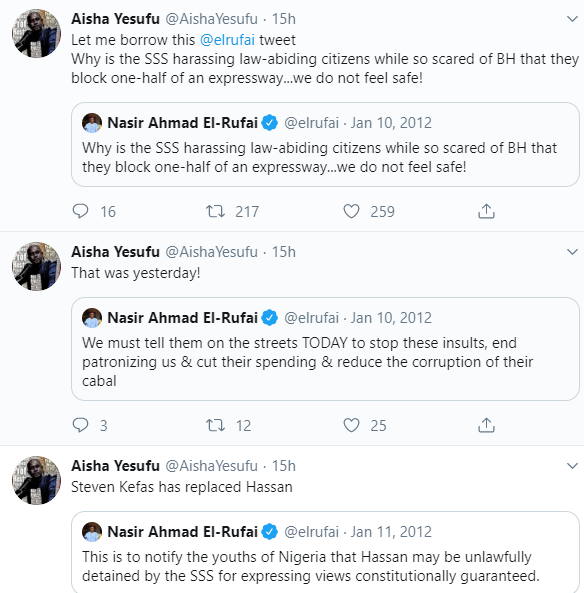The height and width of the screenshot is (593, 584).
Task: Retweet the 'That was yesterday!' tweet
Action: (216, 425)
